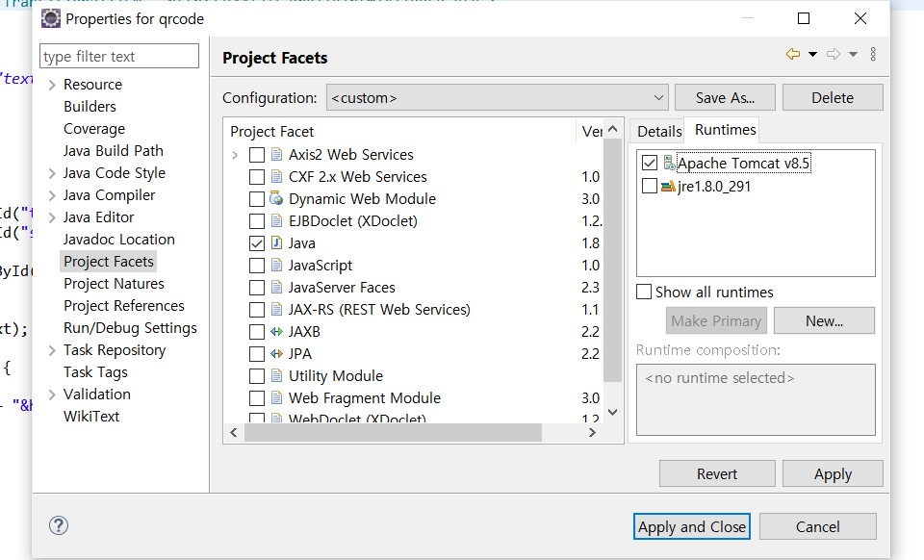Image resolution: width=924 pixels, height=560 pixels.
Task: Enable the Dynamic Web Module checkbox
Action: [x=257, y=199]
